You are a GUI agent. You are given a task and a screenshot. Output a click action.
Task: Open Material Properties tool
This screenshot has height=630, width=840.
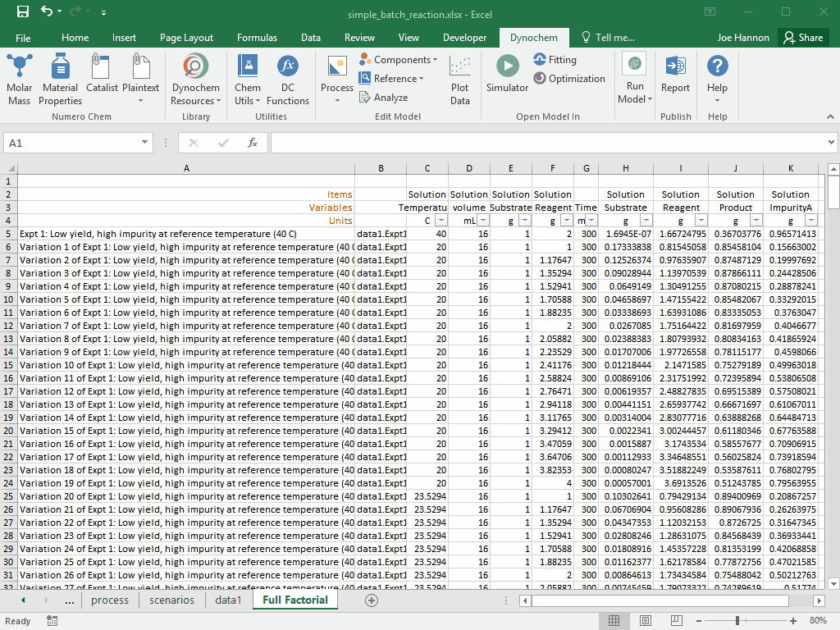(60, 80)
